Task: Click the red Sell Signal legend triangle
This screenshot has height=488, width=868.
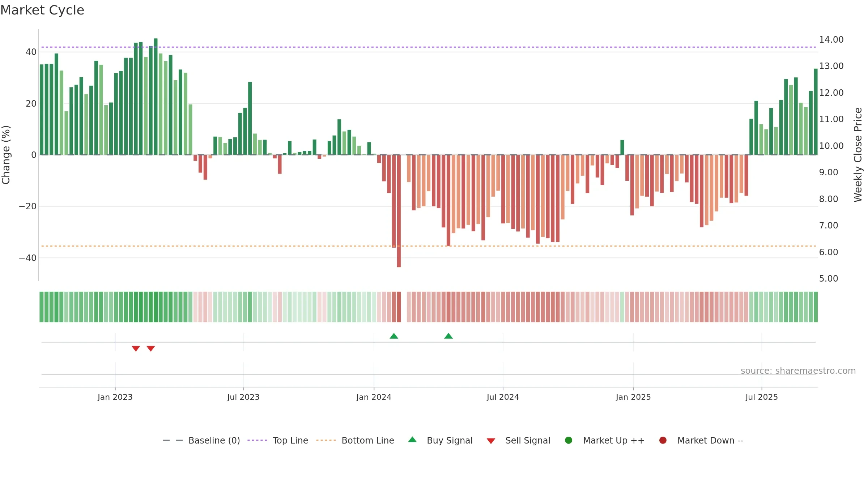Action: coord(491,441)
